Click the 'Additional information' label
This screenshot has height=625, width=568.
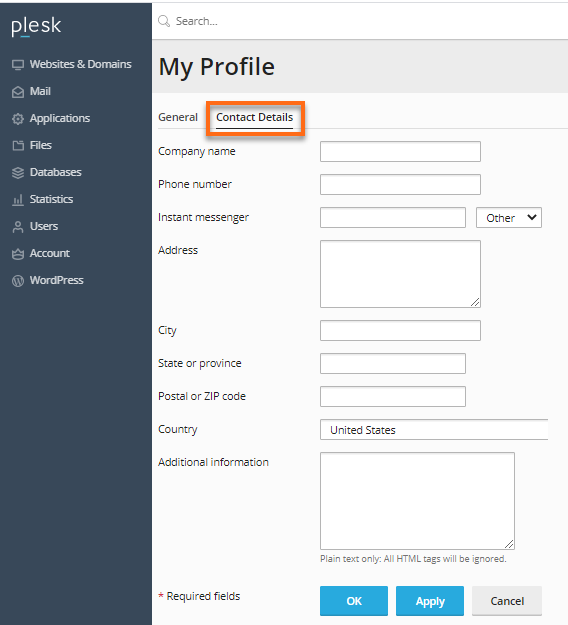pos(213,462)
